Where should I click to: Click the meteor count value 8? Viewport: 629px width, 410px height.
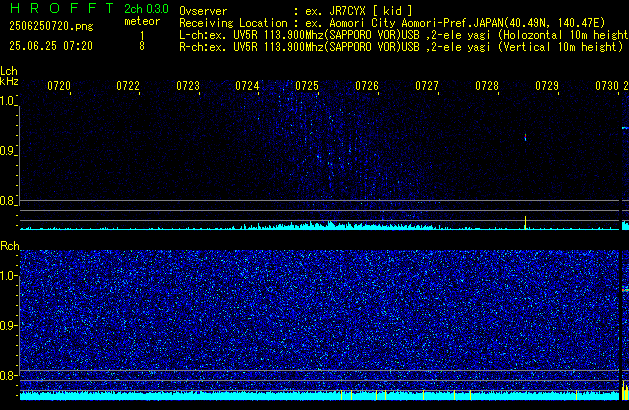pos(142,46)
